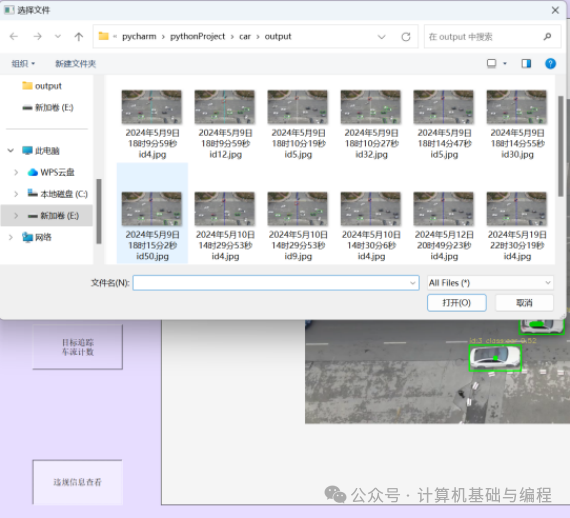Open the All Files (*) type dropdown
This screenshot has height=518, width=570.
click(490, 283)
